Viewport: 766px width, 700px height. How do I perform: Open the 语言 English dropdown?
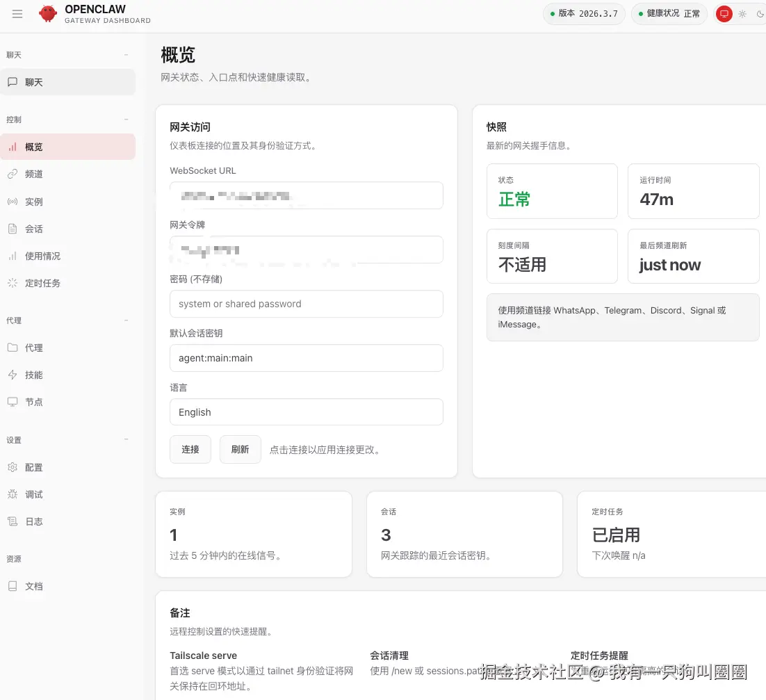pos(307,412)
